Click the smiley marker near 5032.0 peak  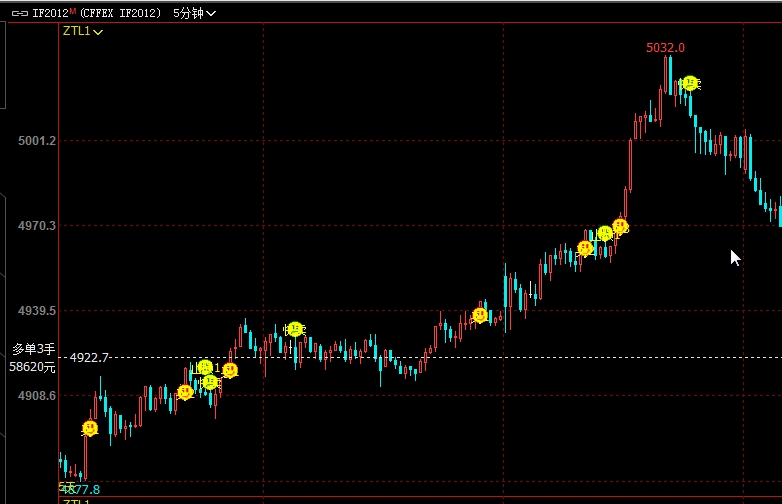(x=689, y=83)
